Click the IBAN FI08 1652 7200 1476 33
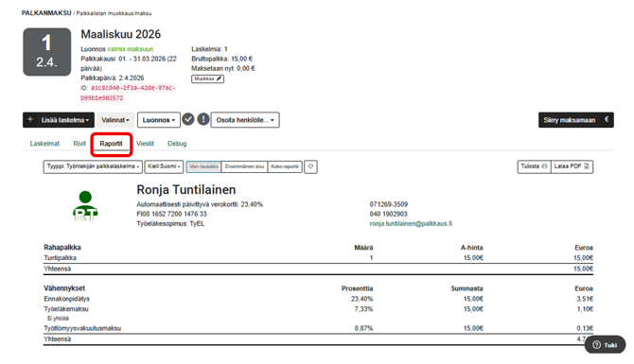The height and width of the screenshot is (364, 634). pos(172,214)
